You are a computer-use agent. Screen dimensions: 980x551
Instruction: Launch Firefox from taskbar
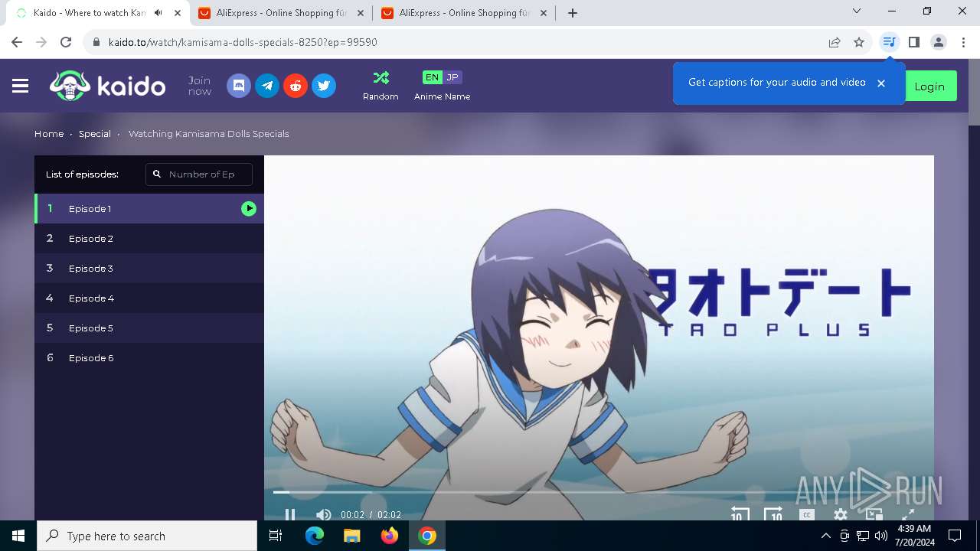pos(390,536)
